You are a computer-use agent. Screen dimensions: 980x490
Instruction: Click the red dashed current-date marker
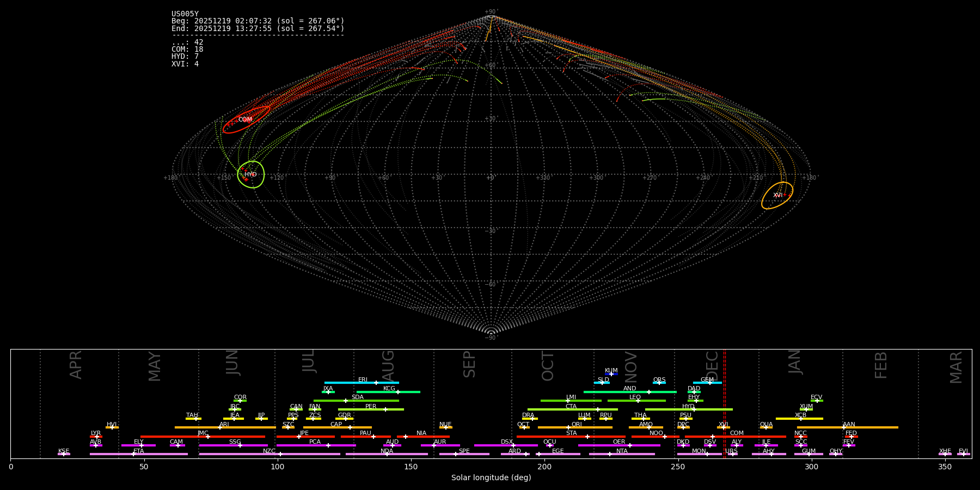[725, 403]
